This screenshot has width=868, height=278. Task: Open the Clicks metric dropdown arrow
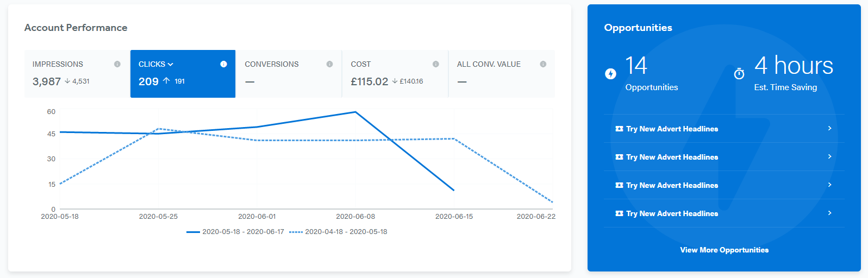point(171,64)
